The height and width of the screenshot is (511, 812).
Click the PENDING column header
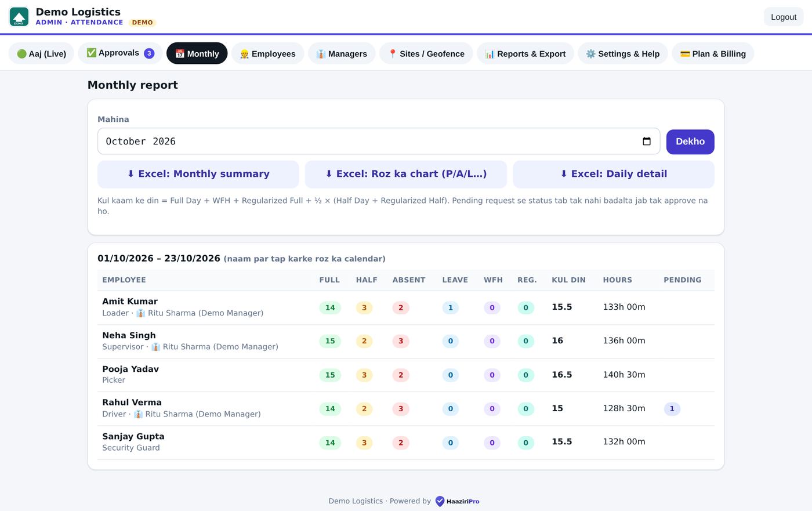(682, 280)
